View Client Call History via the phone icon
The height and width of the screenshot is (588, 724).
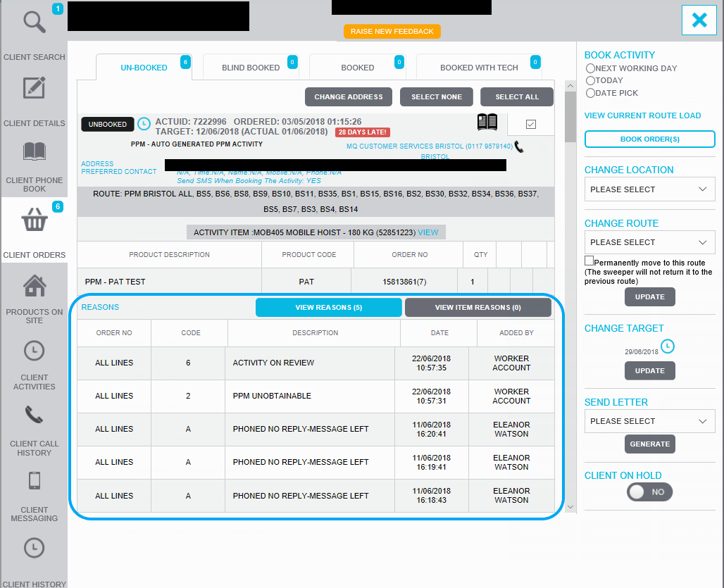[x=33, y=413]
